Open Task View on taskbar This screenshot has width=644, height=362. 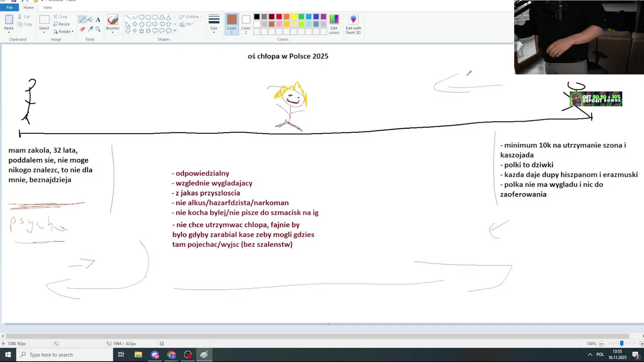(121, 354)
